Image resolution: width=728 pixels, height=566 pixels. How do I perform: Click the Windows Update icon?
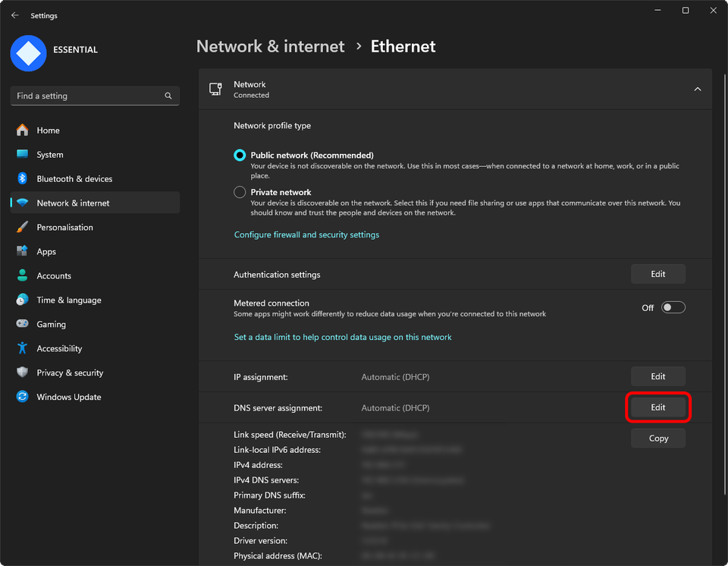tap(23, 397)
